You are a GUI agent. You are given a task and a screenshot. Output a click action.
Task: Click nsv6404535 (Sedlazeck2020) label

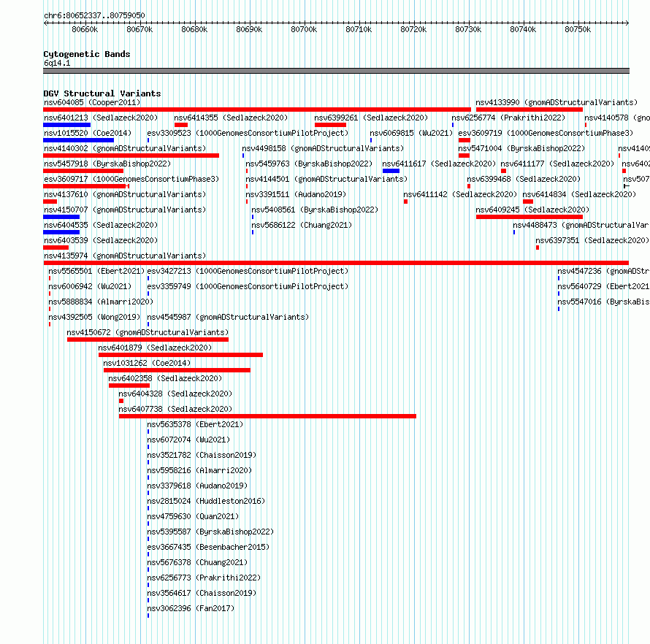coord(101,225)
